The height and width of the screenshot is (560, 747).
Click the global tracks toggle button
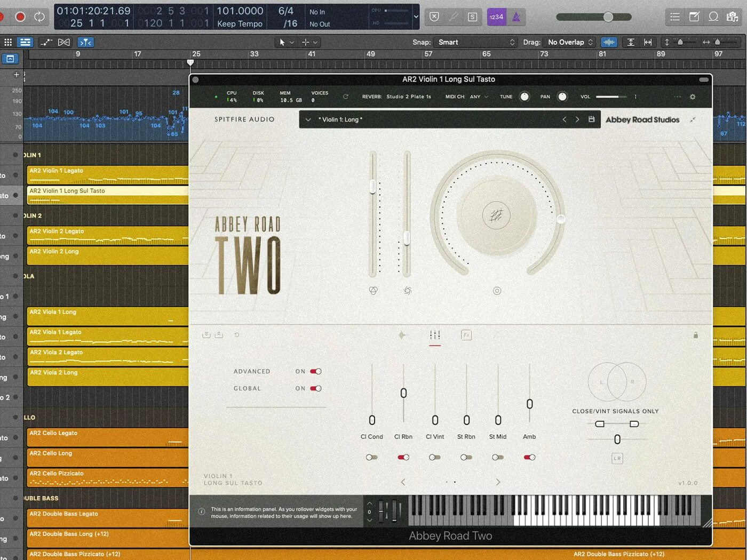pyautogui.click(x=10, y=59)
